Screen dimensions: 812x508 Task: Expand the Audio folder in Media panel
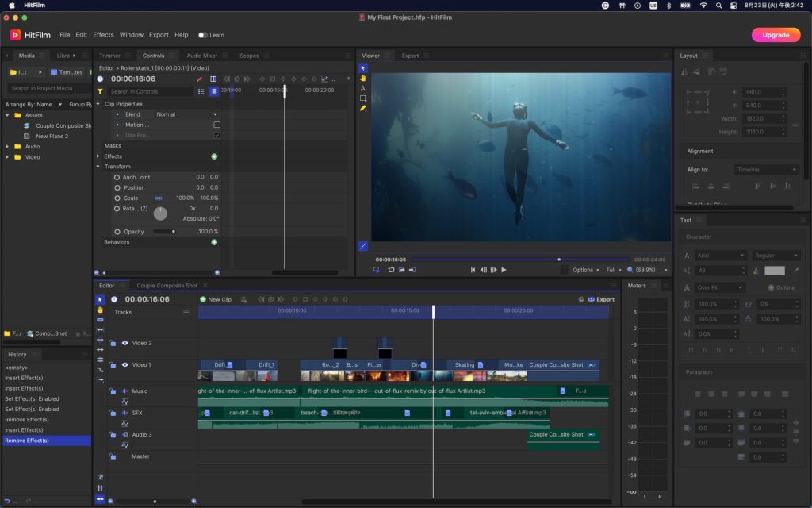coord(8,146)
